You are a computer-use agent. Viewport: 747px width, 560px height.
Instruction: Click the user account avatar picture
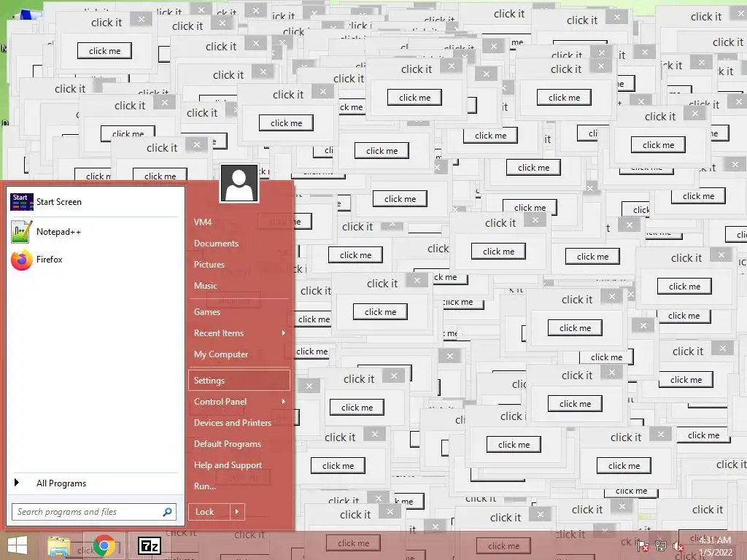point(239,183)
